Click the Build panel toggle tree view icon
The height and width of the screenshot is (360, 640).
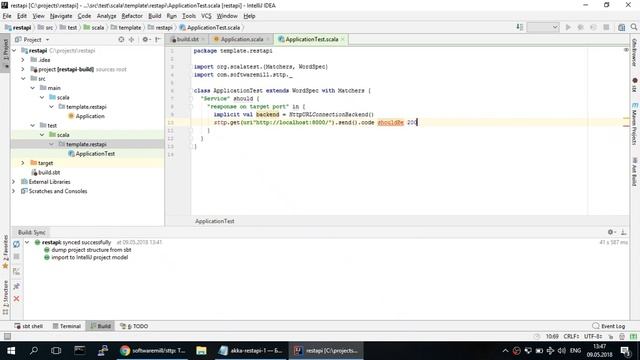[16, 271]
